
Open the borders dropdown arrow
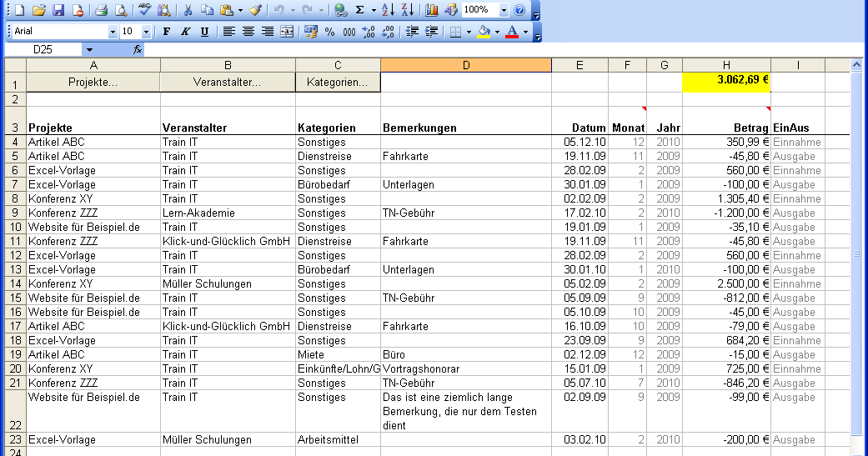point(469,32)
